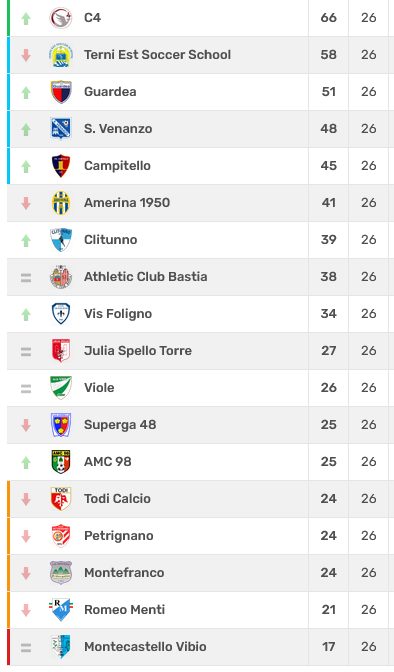Click Montecastello Vibio team name
The image size is (394, 672).
(x=145, y=646)
